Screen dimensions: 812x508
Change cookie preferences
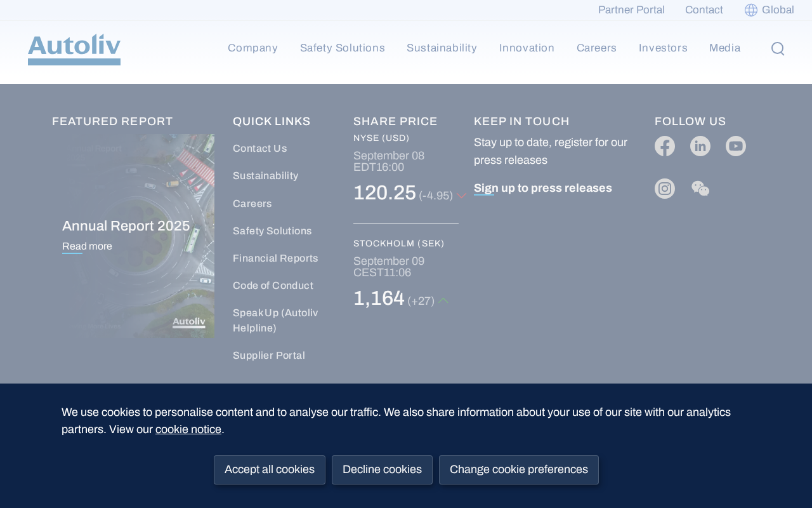pos(519,470)
